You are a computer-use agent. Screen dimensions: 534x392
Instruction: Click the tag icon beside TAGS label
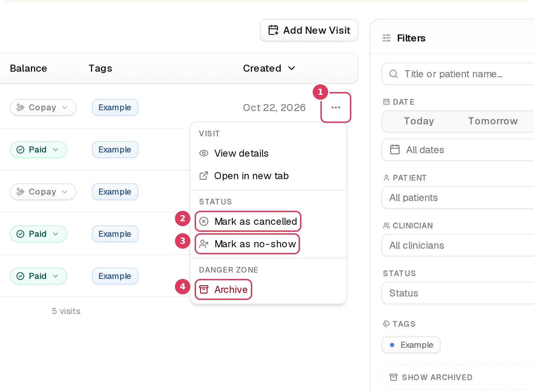(x=386, y=324)
